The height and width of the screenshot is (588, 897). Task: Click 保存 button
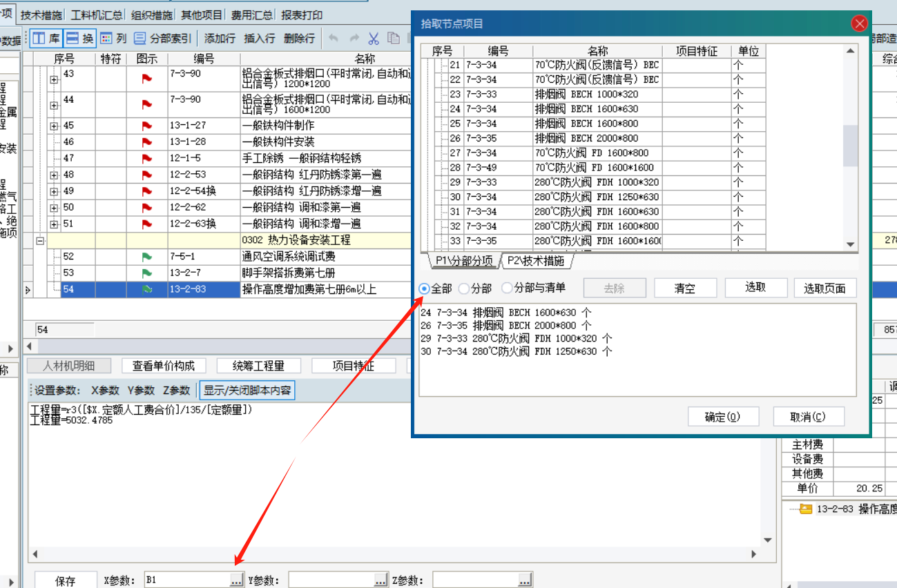click(66, 581)
